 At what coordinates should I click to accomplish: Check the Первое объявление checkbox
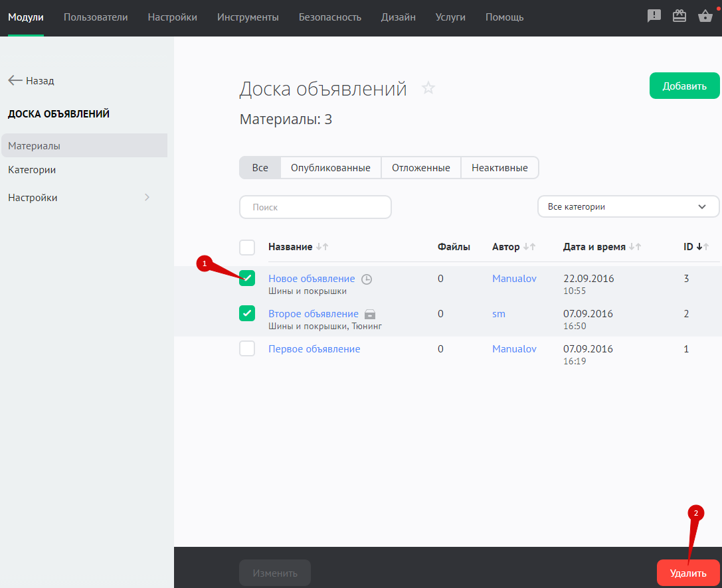coord(247,348)
